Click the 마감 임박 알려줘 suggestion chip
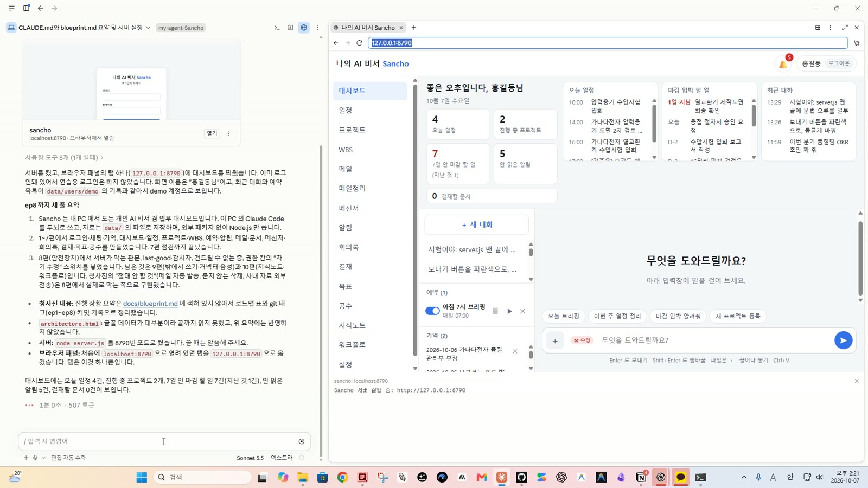This screenshot has width=868, height=488. tap(678, 316)
